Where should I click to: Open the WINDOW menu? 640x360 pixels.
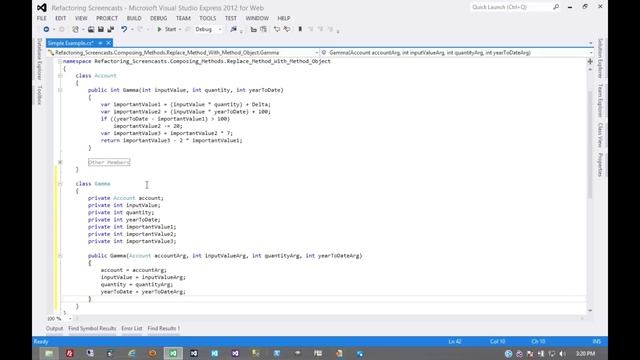pos(257,18)
